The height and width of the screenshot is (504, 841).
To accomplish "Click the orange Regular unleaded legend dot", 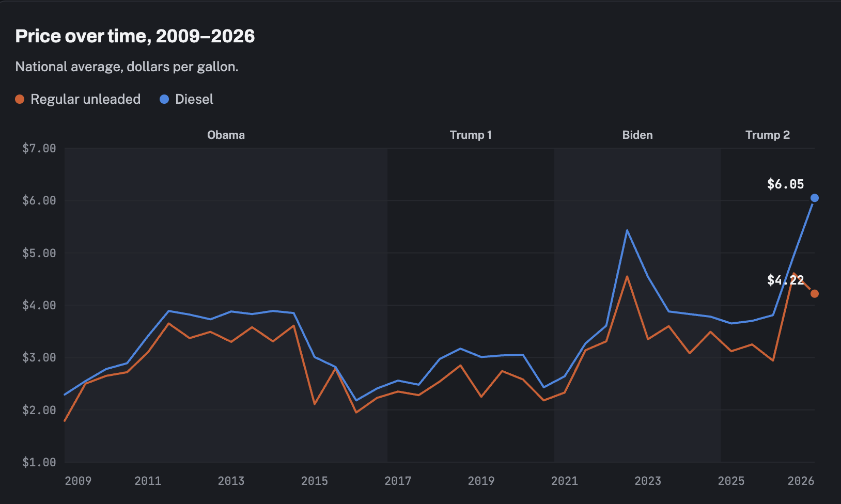I will 20,99.
